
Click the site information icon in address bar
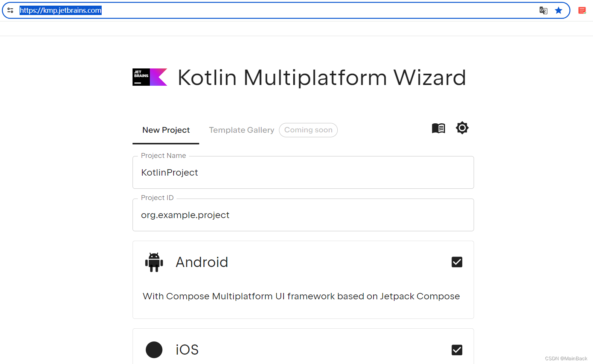[11, 11]
